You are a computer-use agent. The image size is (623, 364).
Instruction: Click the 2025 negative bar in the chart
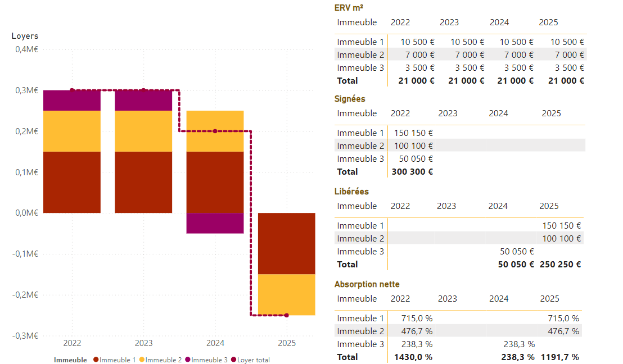(x=287, y=264)
